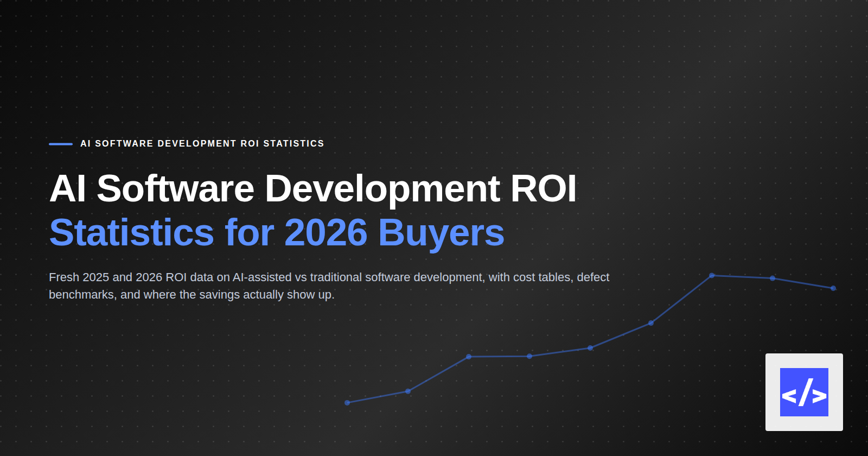Click the code brackets logo icon
This screenshot has height=456, width=868.
click(804, 392)
